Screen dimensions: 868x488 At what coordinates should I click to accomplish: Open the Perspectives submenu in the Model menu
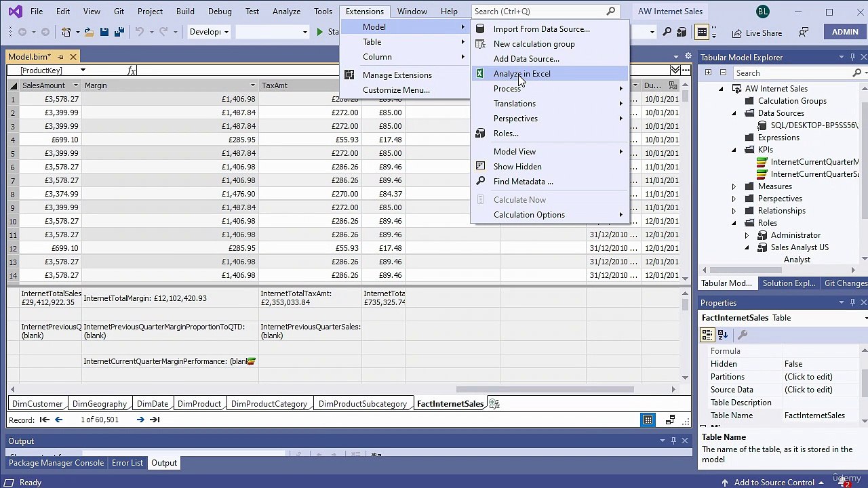pyautogui.click(x=551, y=119)
